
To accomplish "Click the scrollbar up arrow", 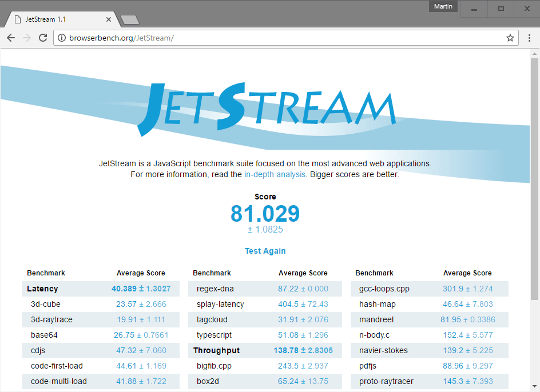I will (x=534, y=54).
